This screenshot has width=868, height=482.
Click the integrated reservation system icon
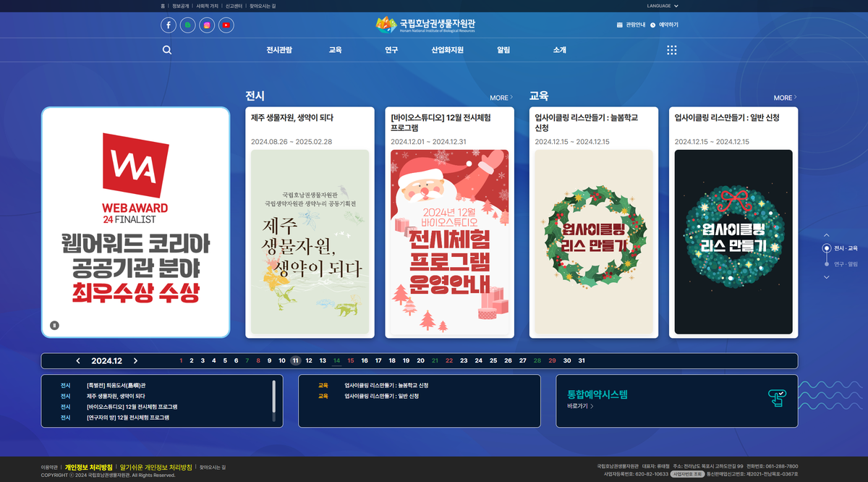click(777, 397)
